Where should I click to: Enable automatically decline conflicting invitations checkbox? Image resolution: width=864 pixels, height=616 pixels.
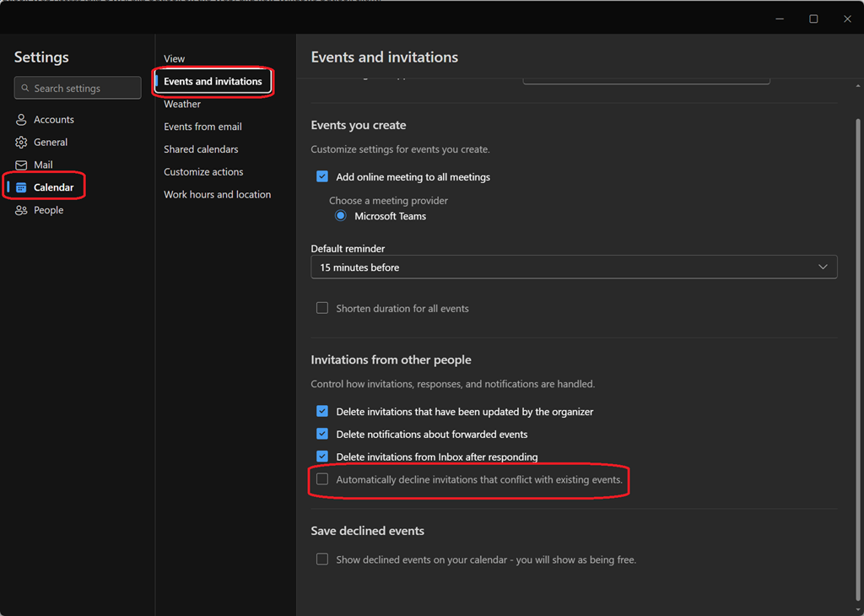[x=322, y=479]
